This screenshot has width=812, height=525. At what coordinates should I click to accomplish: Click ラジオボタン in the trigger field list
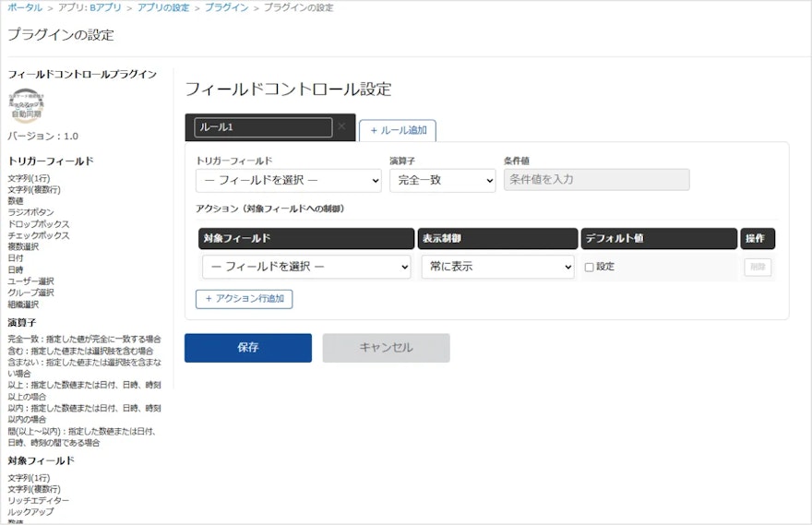coord(30,212)
